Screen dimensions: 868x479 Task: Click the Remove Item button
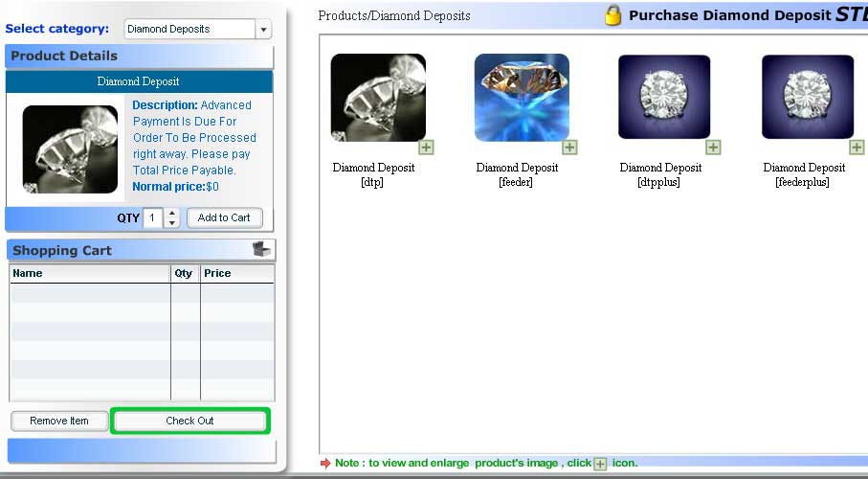[x=59, y=421]
